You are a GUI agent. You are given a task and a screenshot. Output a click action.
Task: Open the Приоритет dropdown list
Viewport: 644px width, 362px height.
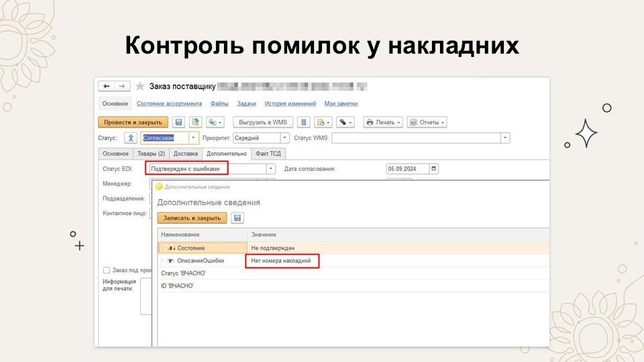coord(284,137)
